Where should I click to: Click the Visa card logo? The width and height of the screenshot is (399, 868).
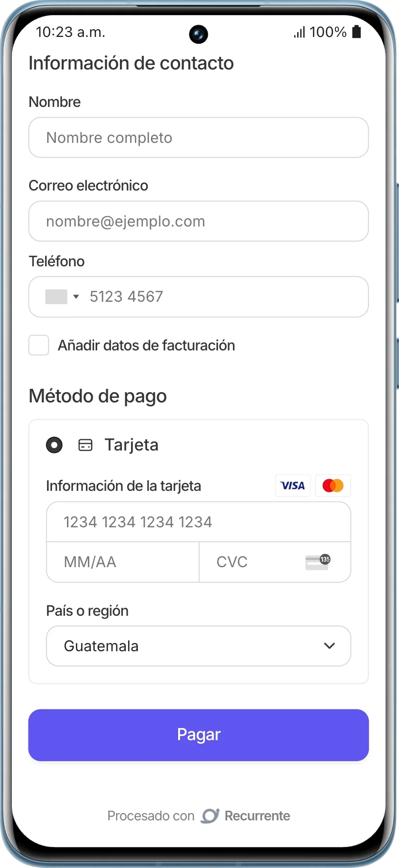(293, 486)
